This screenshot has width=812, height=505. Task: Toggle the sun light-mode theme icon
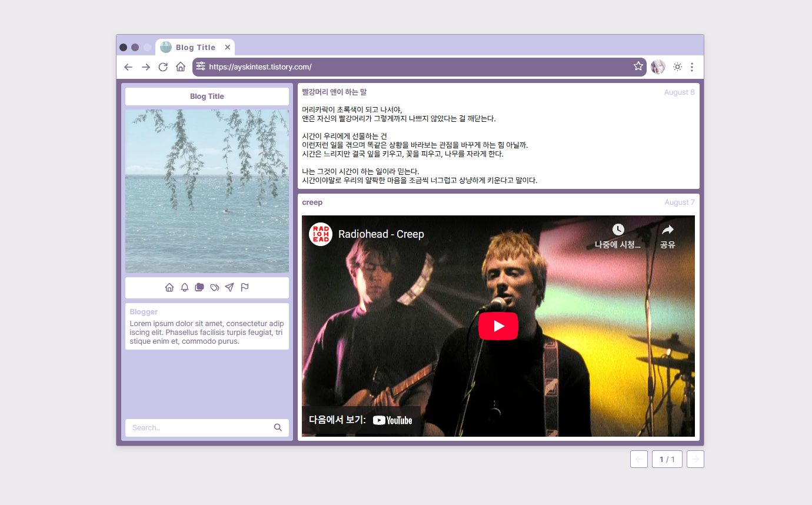[677, 67]
